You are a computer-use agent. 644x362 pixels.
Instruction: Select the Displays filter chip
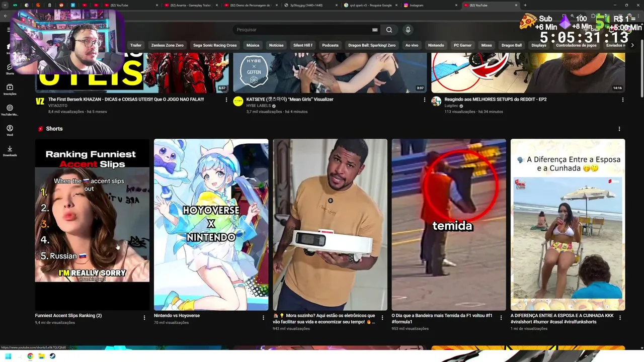click(x=539, y=45)
